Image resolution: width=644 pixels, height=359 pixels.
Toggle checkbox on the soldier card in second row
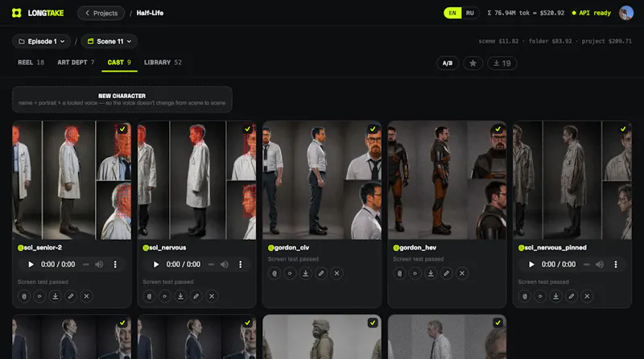(373, 323)
